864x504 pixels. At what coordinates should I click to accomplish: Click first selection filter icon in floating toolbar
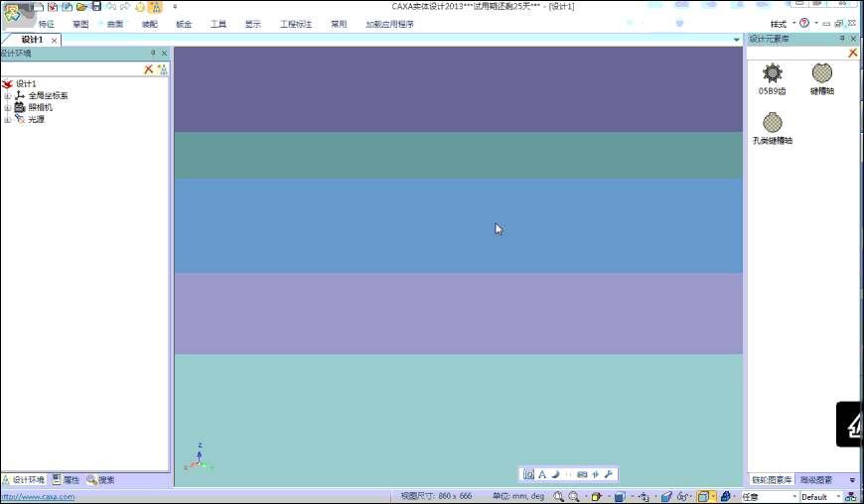[x=528, y=474]
